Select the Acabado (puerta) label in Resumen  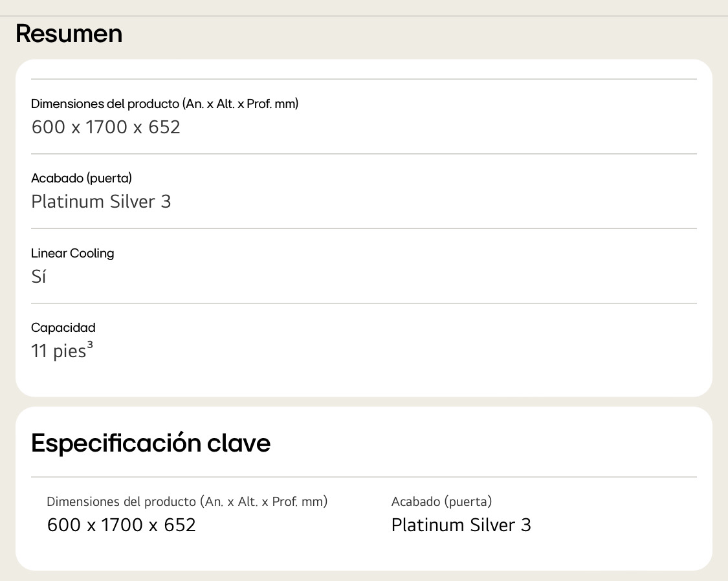(x=82, y=178)
